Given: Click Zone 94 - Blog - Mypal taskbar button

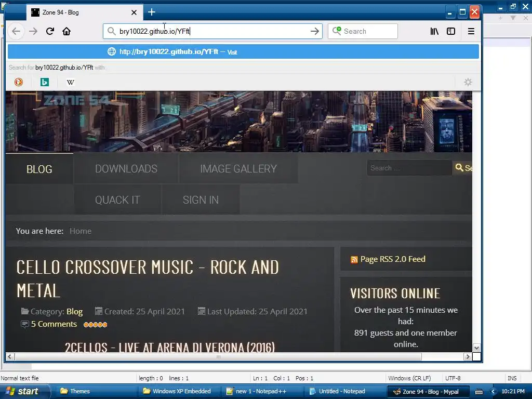Looking at the screenshot, I should coord(428,392).
